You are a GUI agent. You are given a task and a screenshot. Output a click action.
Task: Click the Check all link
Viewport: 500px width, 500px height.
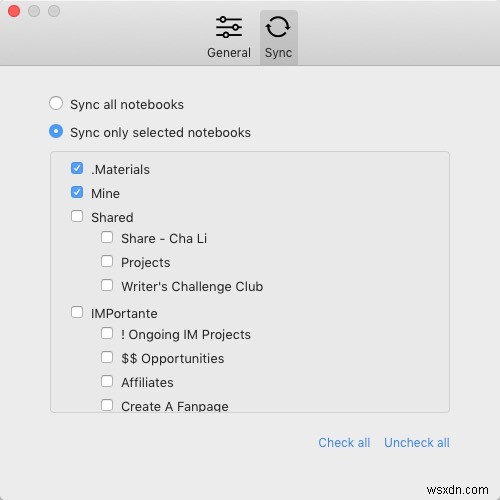coord(344,443)
